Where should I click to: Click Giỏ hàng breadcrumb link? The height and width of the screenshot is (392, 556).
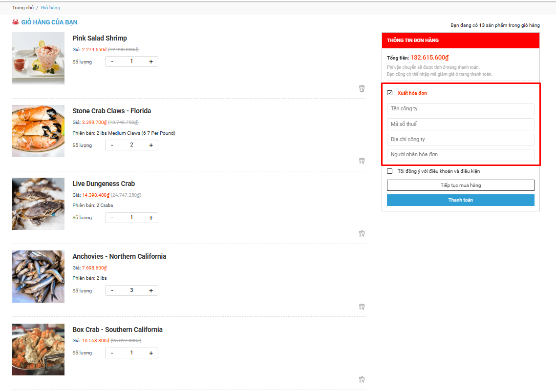(50, 7)
